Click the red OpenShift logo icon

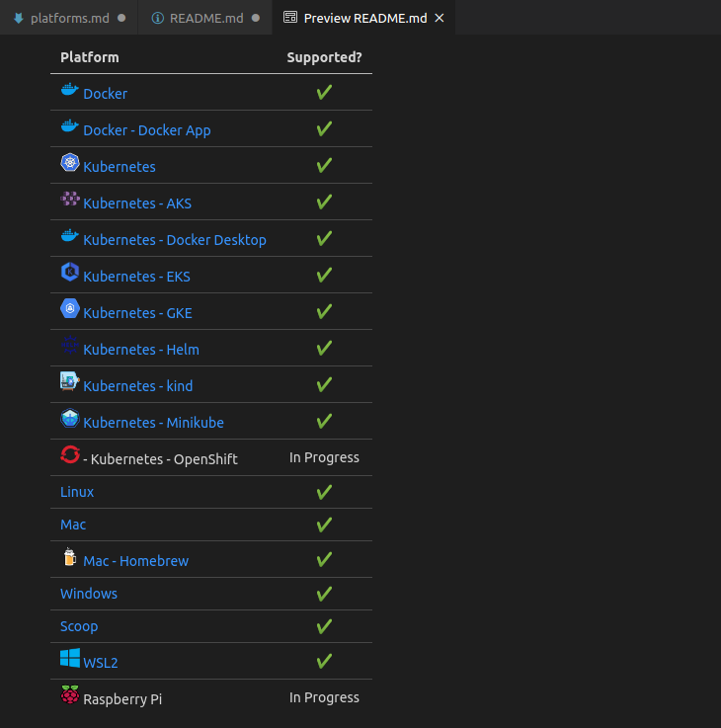(x=70, y=454)
